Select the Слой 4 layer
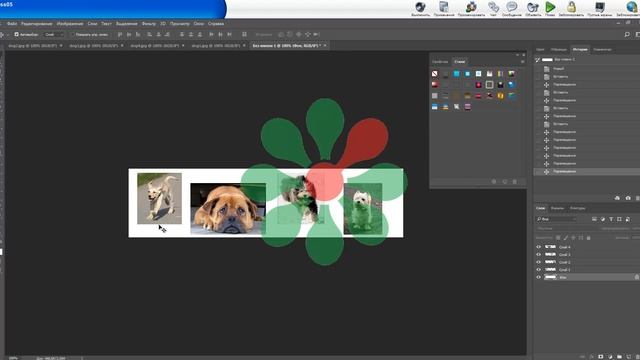Viewport: 640px width, 360px height. [564, 247]
